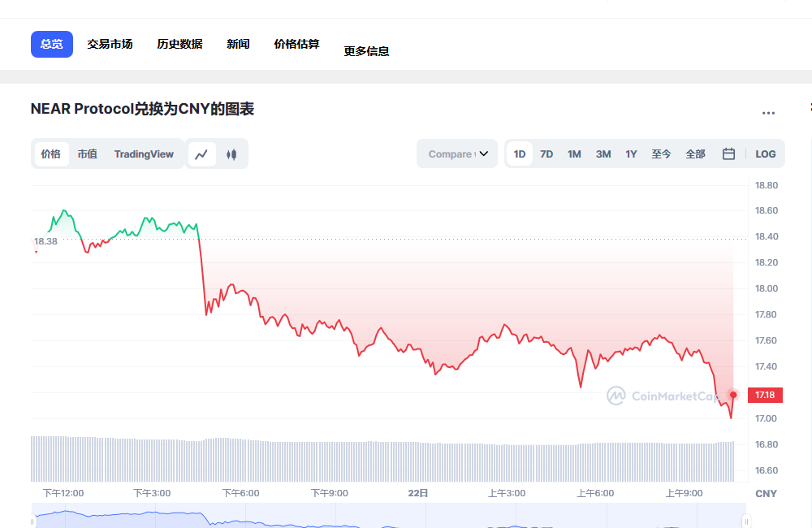812x528 pixels.
Task: Select the 7D time range
Action: coord(546,154)
